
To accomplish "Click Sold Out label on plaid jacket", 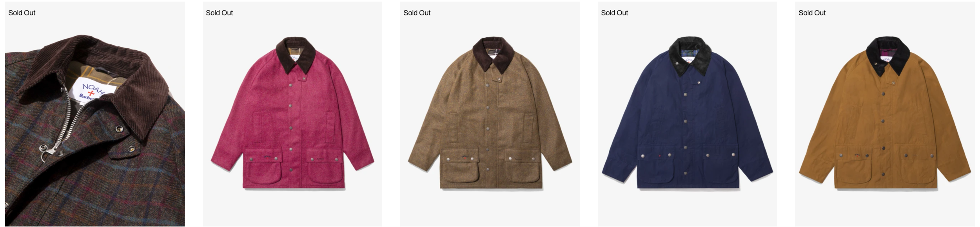I will 22,13.
